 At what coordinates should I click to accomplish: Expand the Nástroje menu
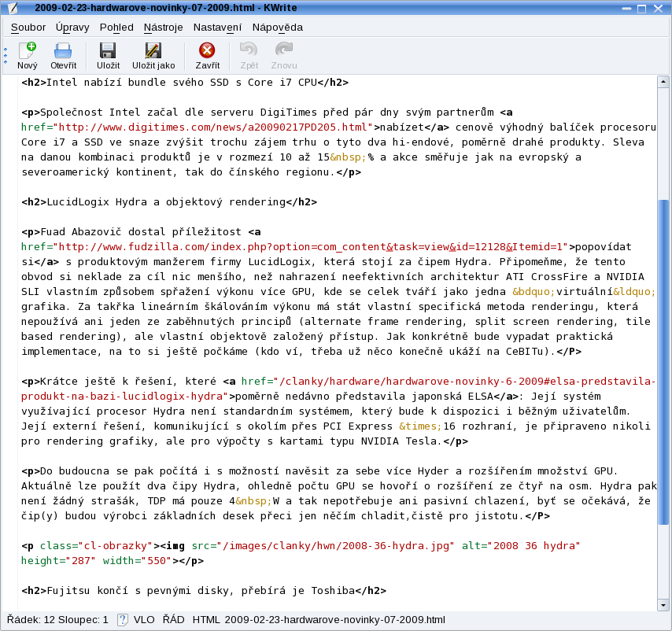click(164, 28)
